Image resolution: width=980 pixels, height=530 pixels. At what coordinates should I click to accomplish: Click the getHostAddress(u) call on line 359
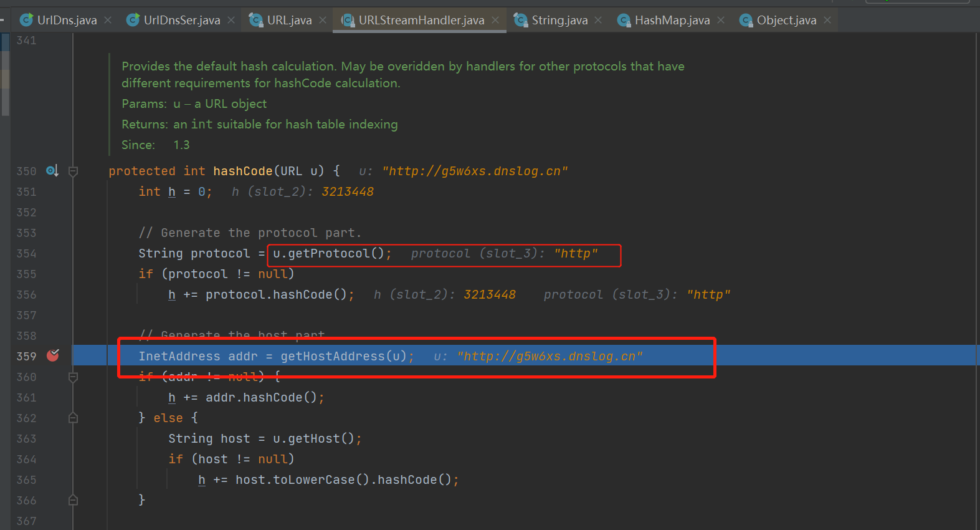coord(344,356)
